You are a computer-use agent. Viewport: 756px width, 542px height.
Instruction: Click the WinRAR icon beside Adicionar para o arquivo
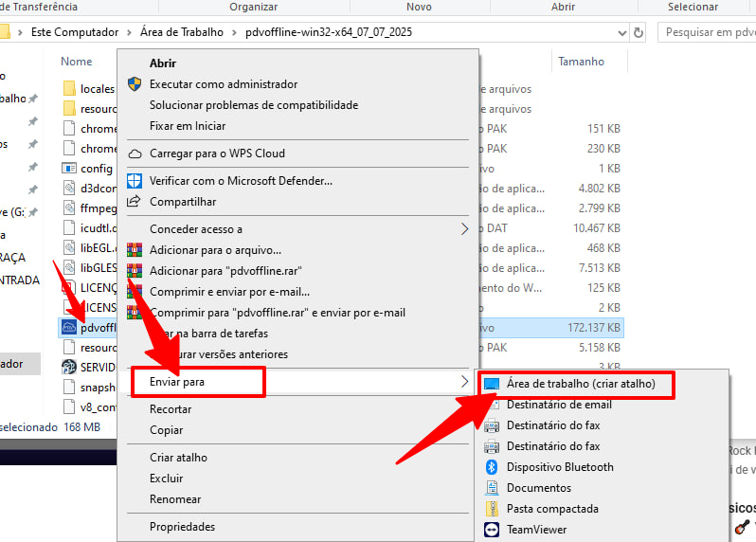pyautogui.click(x=134, y=250)
